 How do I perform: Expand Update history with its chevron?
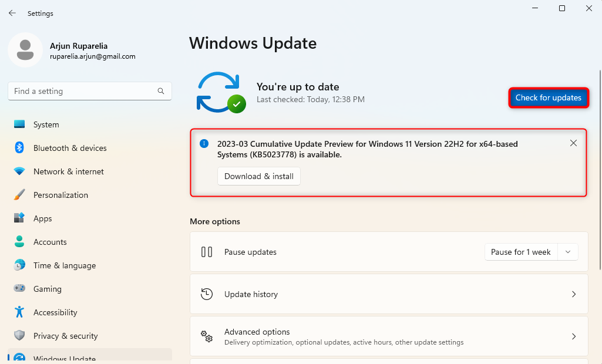pyautogui.click(x=574, y=294)
